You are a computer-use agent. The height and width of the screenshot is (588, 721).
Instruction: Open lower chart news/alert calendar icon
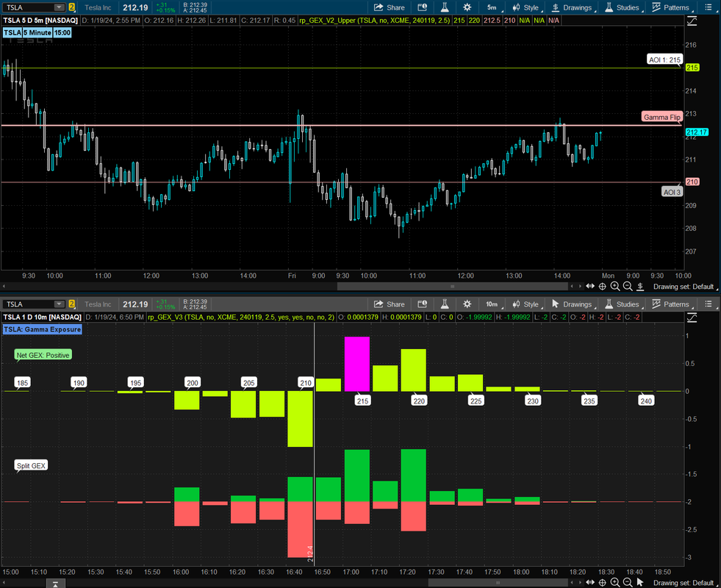pos(422,304)
